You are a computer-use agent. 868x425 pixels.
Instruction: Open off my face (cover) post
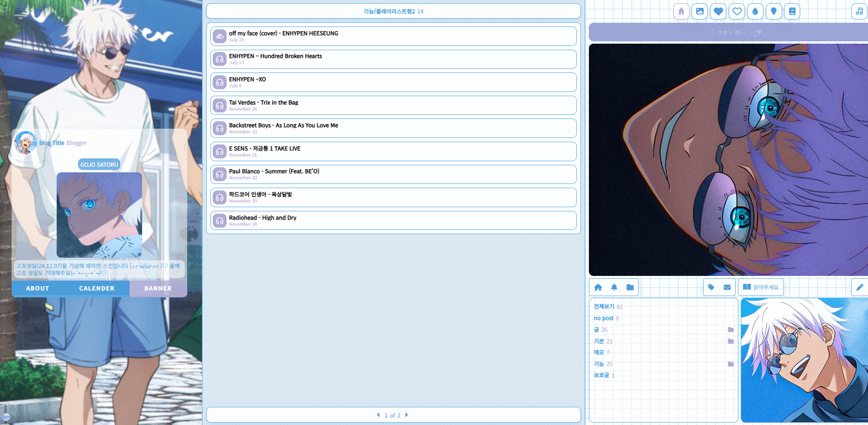(283, 33)
